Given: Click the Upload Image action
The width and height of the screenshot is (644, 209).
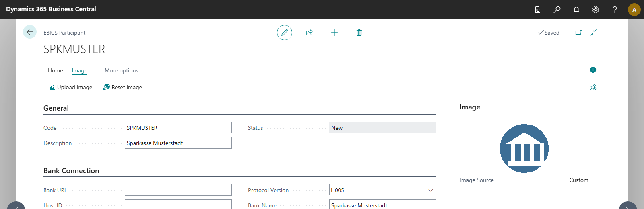Looking at the screenshot, I should click(x=71, y=87).
